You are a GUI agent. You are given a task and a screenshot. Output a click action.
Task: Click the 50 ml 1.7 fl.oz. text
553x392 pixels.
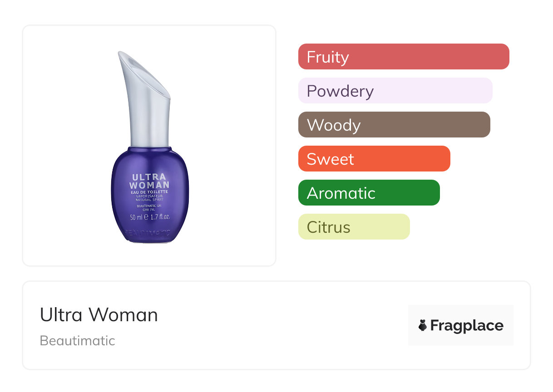pos(149,217)
